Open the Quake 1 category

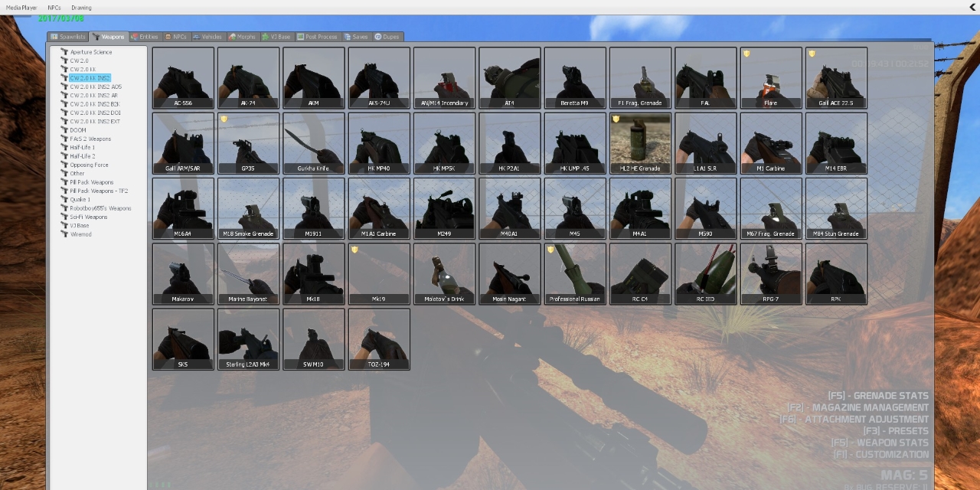click(x=80, y=199)
